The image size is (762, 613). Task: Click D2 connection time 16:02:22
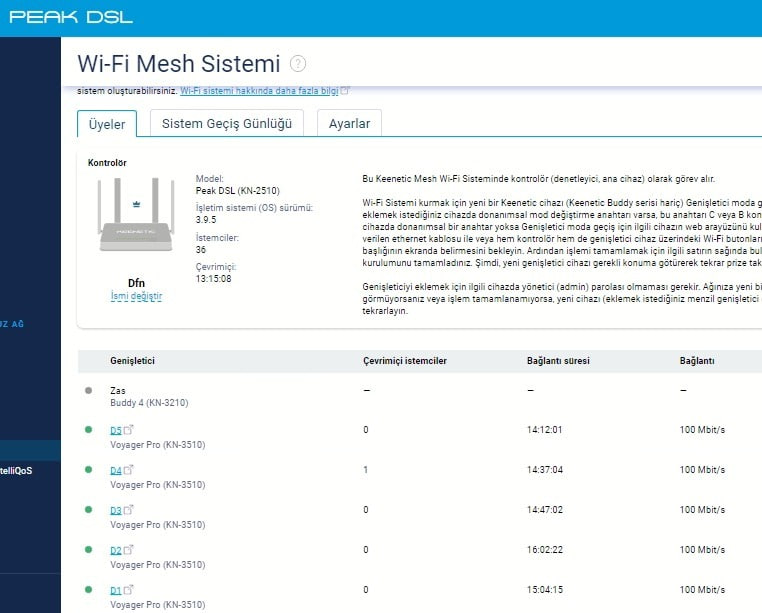click(544, 550)
